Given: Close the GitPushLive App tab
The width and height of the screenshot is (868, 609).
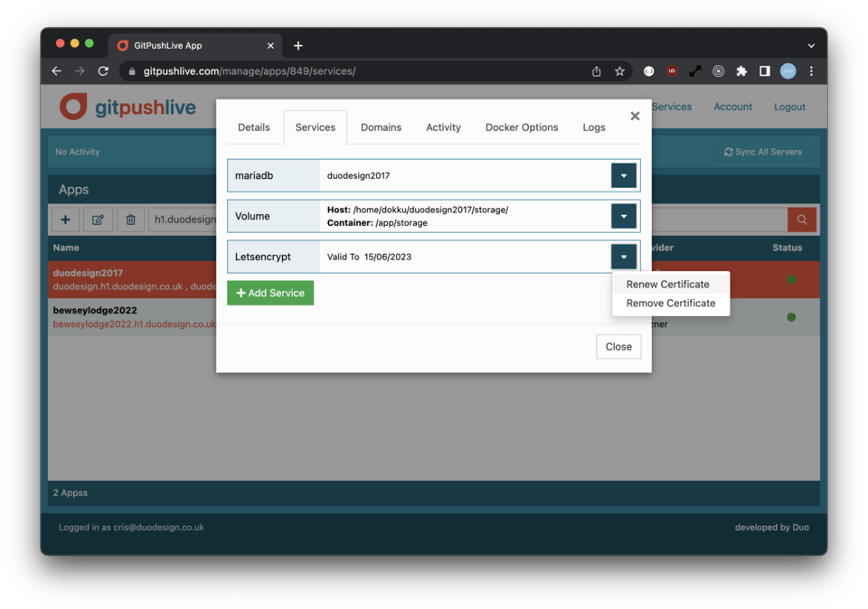Looking at the screenshot, I should pyautogui.click(x=270, y=45).
